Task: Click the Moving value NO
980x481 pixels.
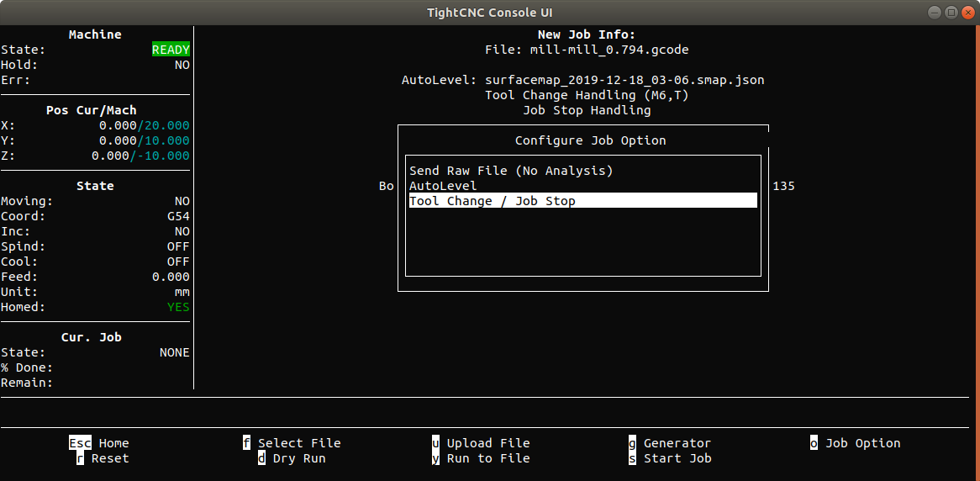Action: pyautogui.click(x=182, y=201)
